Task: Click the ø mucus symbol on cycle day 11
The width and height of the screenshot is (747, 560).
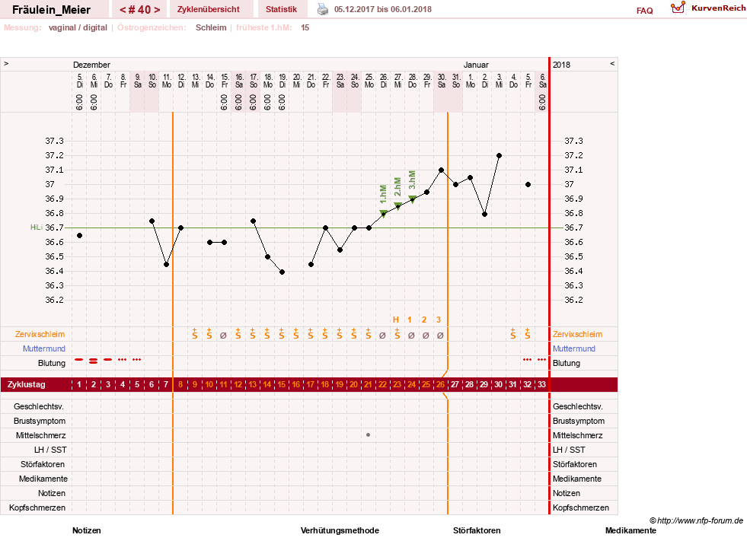Action: click(223, 336)
